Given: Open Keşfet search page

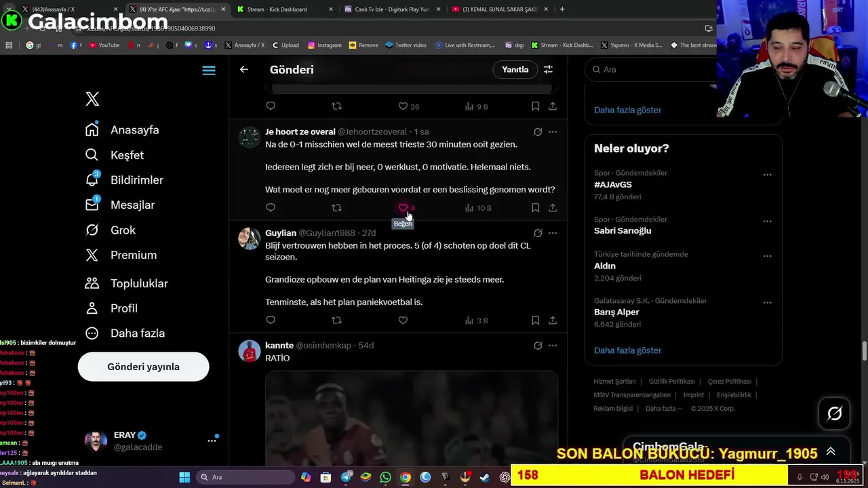Looking at the screenshot, I should [115, 155].
